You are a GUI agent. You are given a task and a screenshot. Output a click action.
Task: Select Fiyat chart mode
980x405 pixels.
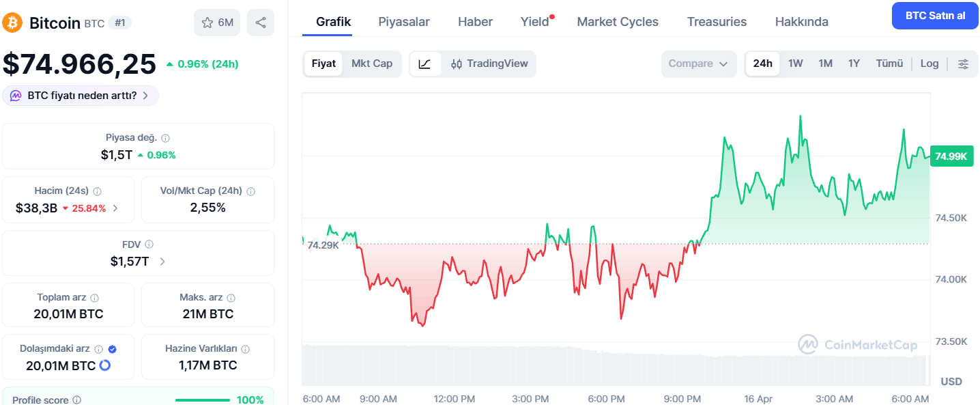point(323,64)
